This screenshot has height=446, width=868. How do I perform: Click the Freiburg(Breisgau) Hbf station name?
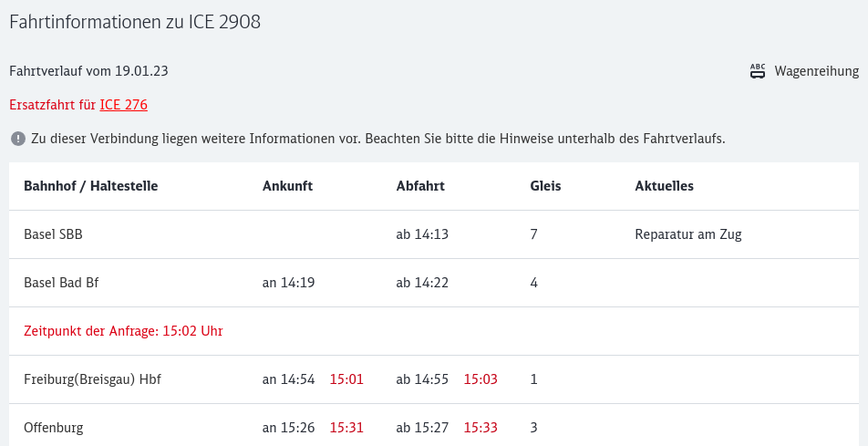(x=92, y=379)
